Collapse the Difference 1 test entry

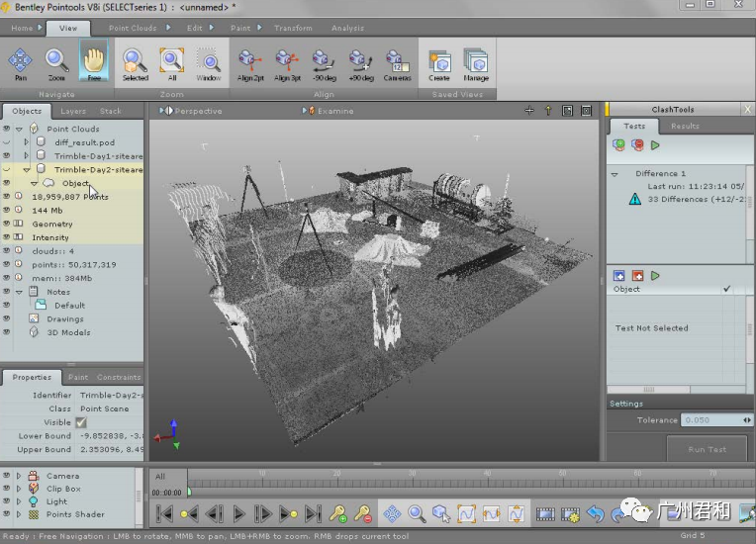[614, 174]
